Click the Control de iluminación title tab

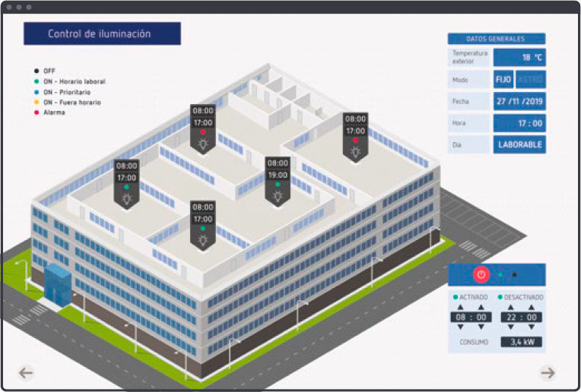pos(102,34)
